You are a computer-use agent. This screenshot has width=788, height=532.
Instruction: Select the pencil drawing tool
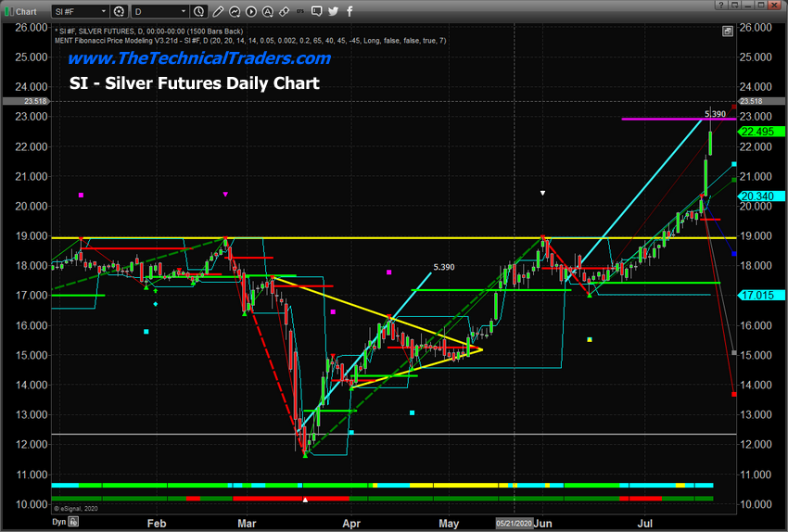pyautogui.click(x=220, y=11)
